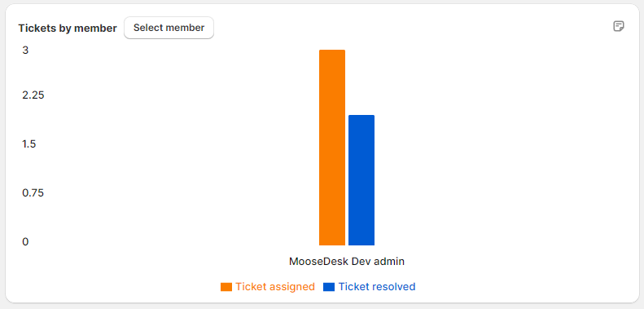The width and height of the screenshot is (644, 309).
Task: Click the y-axis label 1.5
Action: point(29,144)
